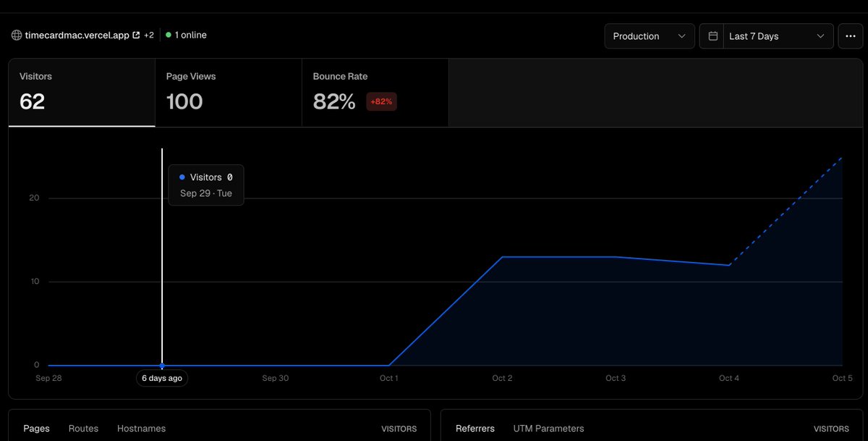Click the calendar icon button
The height and width of the screenshot is (441, 868).
tap(712, 36)
